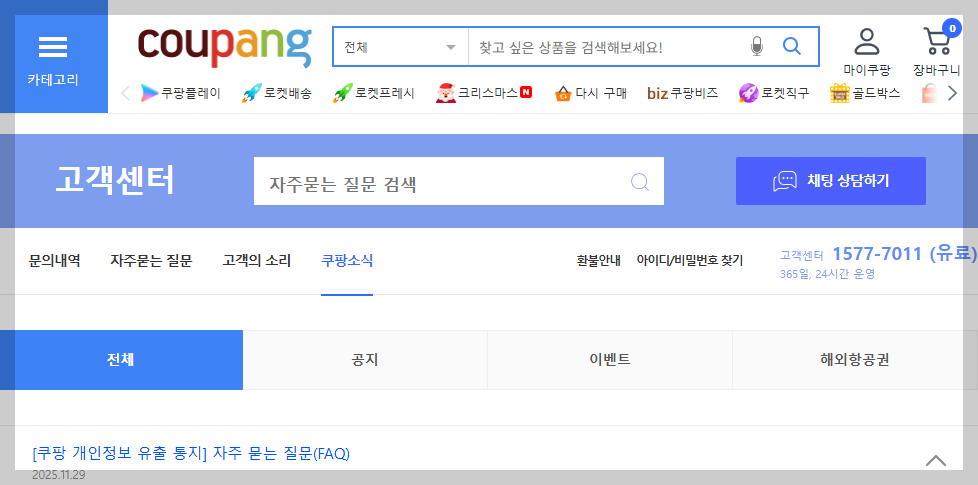Collapse the 개인정보 유출 통지 FAQ notice chevron
The height and width of the screenshot is (485, 978).
click(936, 461)
